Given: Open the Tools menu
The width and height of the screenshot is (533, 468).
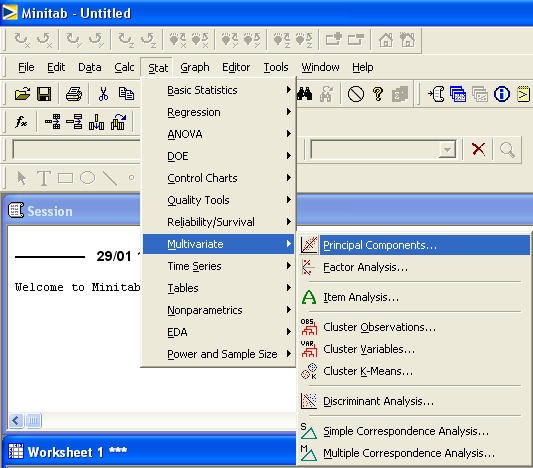Looking at the screenshot, I should coord(276,67).
